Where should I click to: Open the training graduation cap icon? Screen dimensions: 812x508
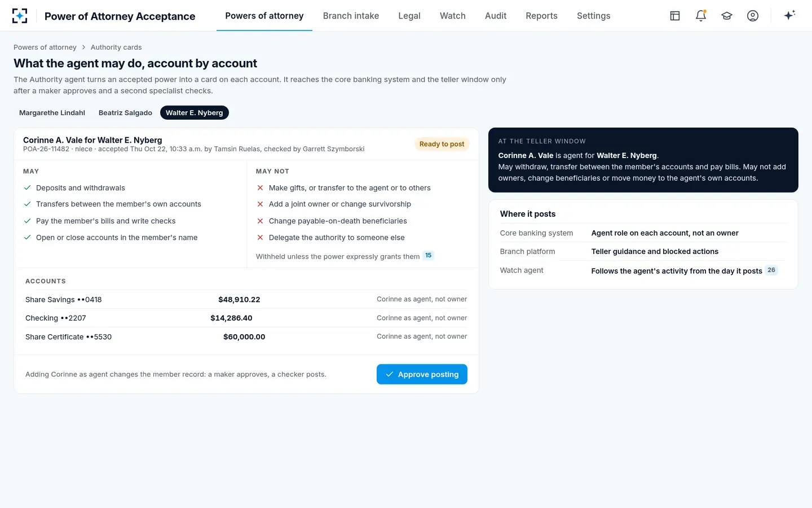point(727,16)
